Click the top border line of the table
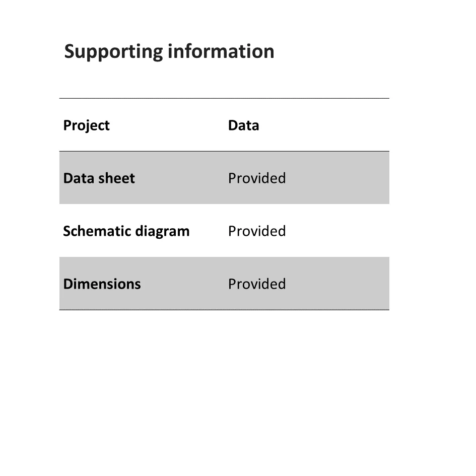The image size is (476, 476). (224, 98)
